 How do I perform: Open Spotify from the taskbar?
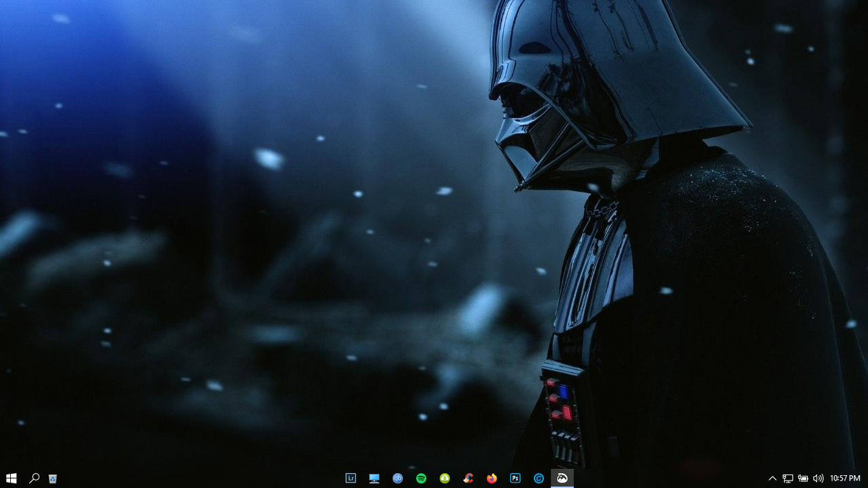tap(421, 479)
